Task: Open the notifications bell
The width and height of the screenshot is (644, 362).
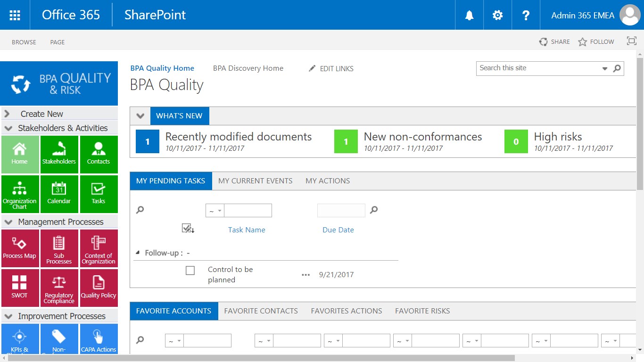Action: pyautogui.click(x=469, y=15)
